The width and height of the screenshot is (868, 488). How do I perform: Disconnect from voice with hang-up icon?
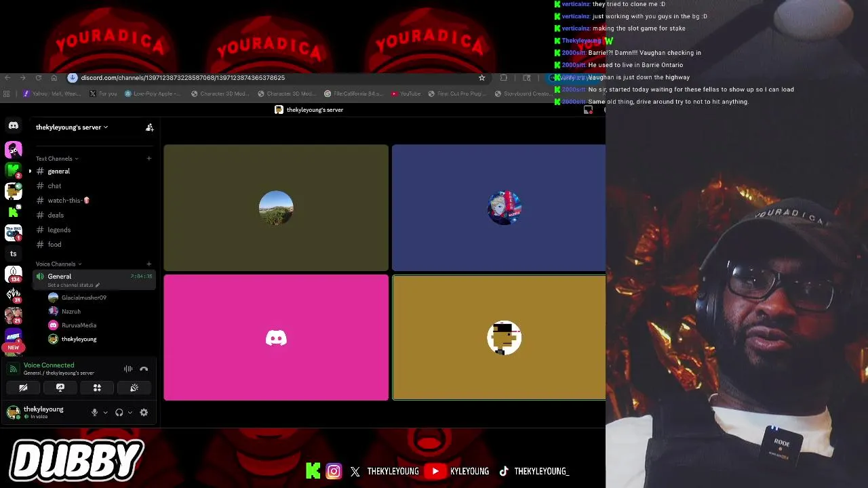tap(144, 369)
